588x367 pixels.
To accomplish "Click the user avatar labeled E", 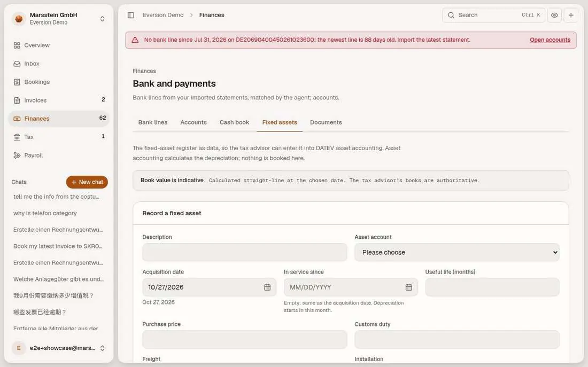I will (x=19, y=348).
